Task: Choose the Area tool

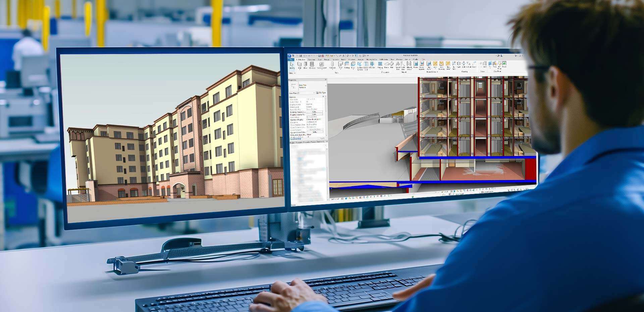Action: tap(435, 65)
